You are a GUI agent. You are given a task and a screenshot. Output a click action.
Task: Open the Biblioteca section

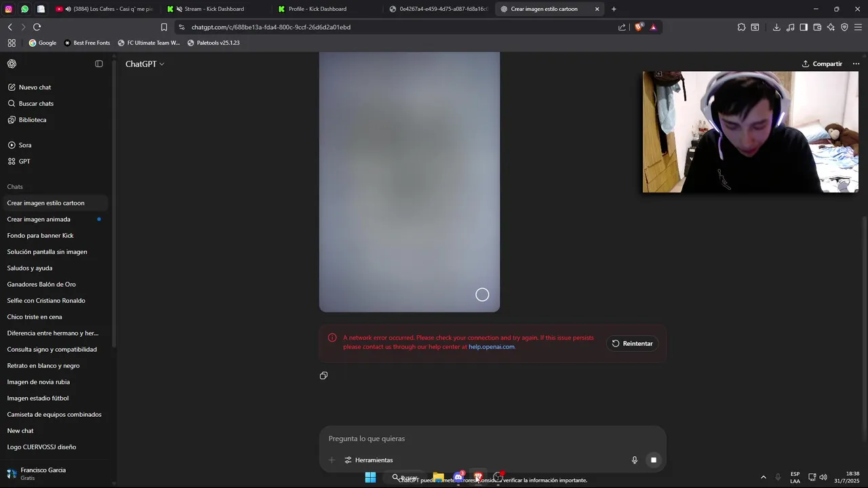[54, 120]
